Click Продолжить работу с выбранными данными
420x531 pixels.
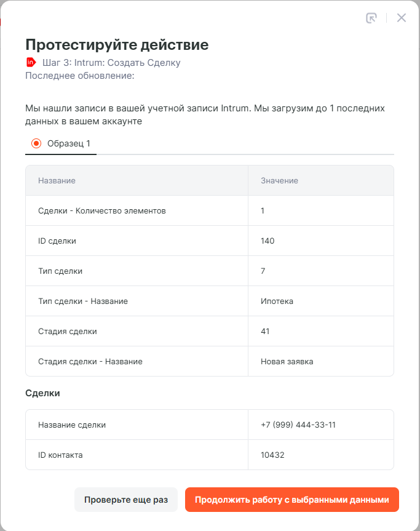[291, 500]
